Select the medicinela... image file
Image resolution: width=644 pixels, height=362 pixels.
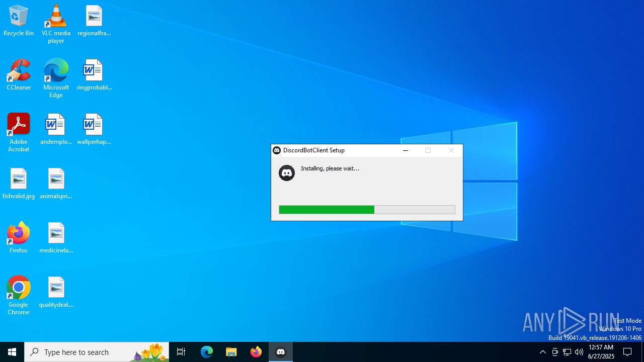56,238
